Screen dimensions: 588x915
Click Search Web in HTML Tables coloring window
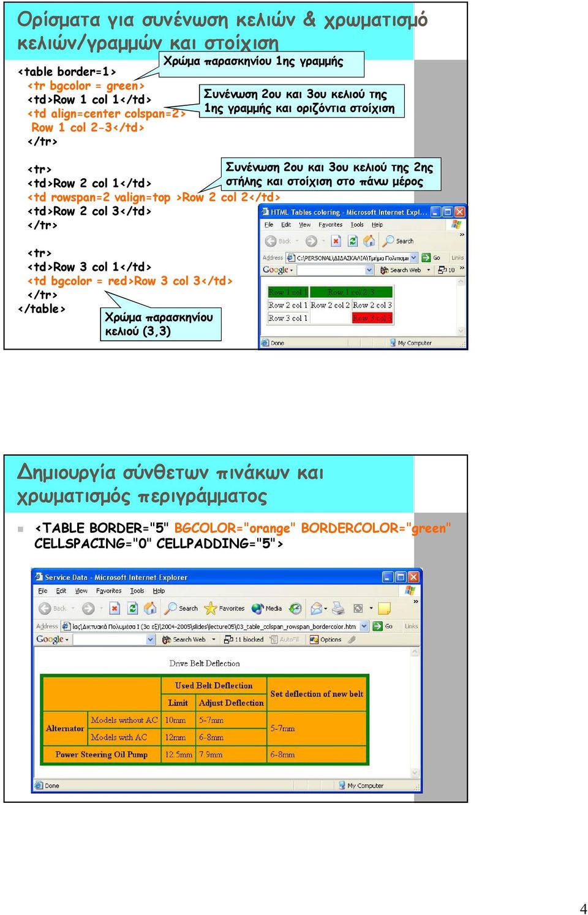pyautogui.click(x=401, y=270)
